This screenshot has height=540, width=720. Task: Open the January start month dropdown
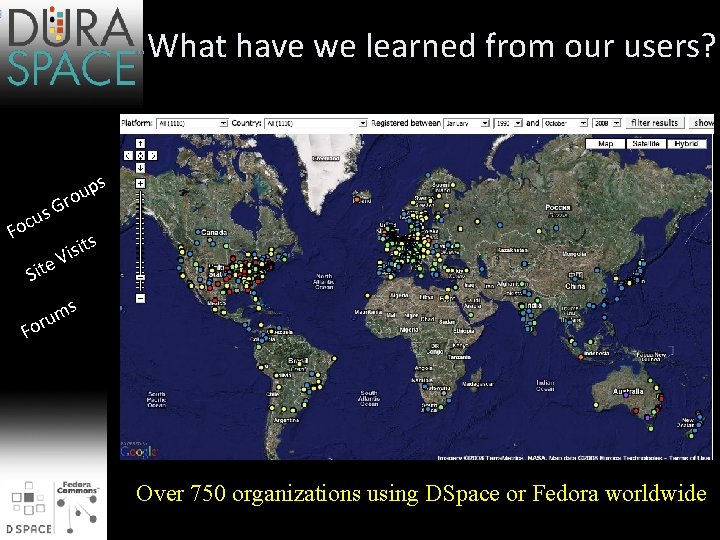point(466,123)
